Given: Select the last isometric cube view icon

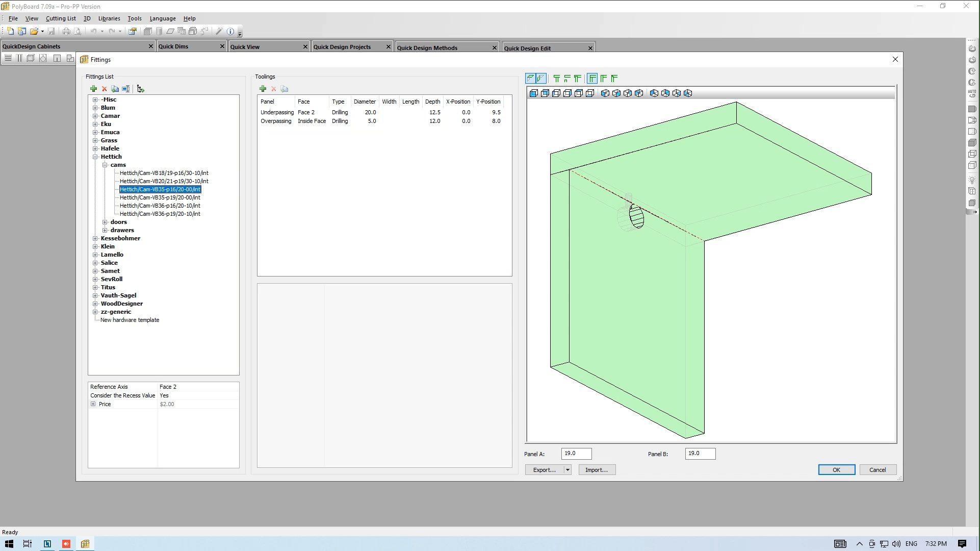Looking at the screenshot, I should tap(688, 93).
